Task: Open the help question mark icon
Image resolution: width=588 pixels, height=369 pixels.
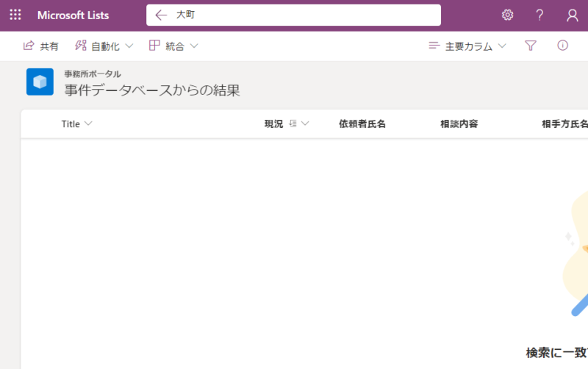Action: tap(539, 15)
